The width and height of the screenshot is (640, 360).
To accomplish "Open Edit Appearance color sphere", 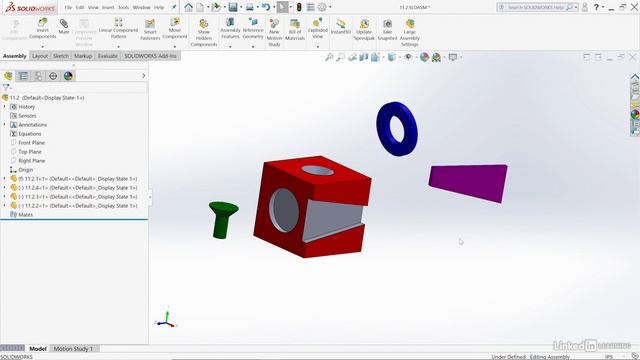I will click(x=424, y=57).
